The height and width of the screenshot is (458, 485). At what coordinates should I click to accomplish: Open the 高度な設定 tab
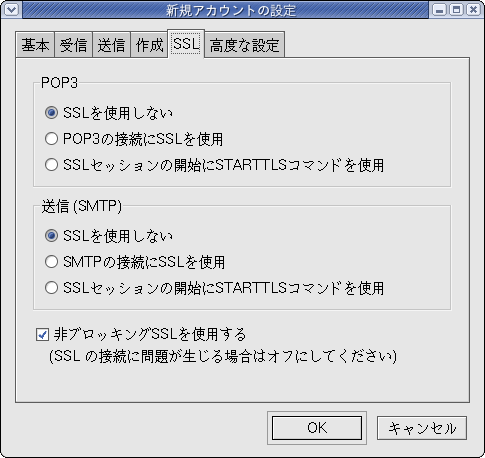(244, 45)
